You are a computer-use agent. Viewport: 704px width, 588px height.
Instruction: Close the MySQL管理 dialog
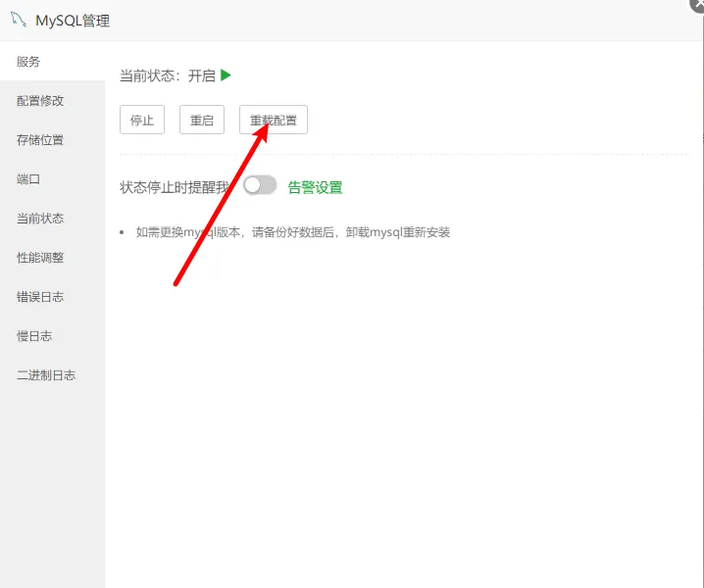pos(697,4)
